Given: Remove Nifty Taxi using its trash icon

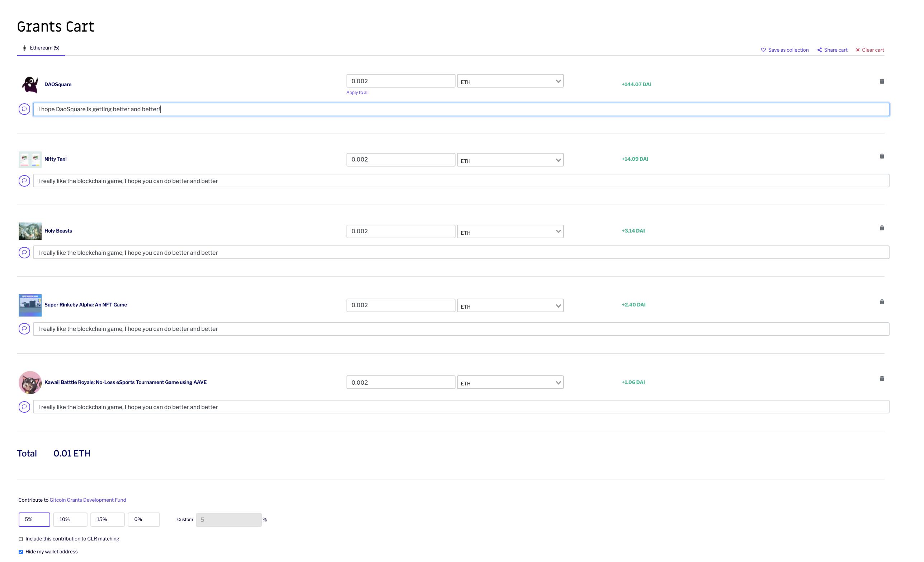Looking at the screenshot, I should pyautogui.click(x=882, y=156).
